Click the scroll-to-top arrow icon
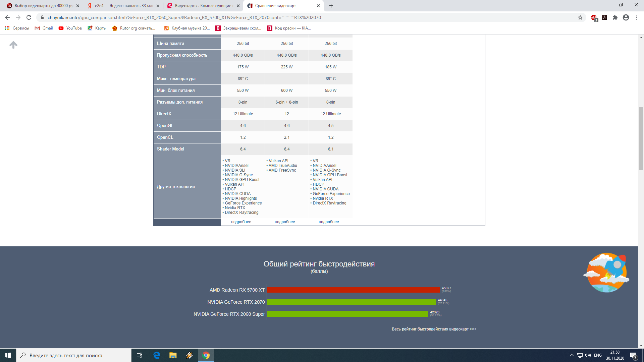Screen dimensions: 644x362 [x=13, y=45]
